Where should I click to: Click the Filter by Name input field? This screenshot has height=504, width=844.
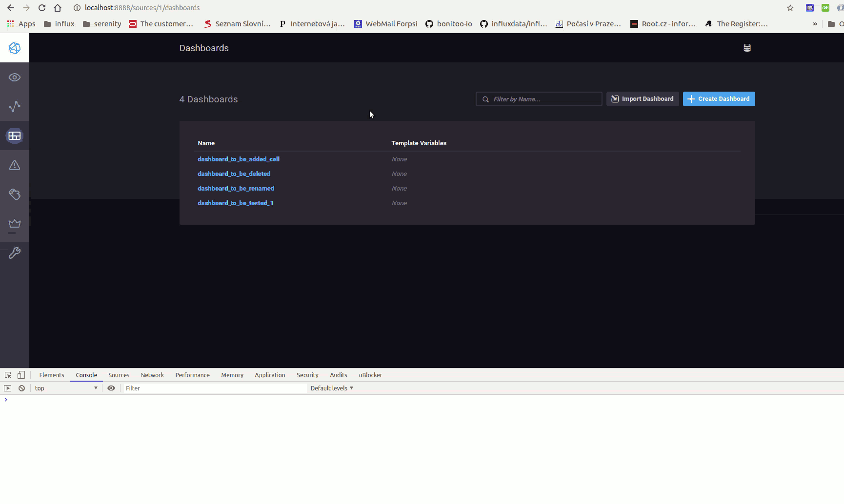coord(539,99)
